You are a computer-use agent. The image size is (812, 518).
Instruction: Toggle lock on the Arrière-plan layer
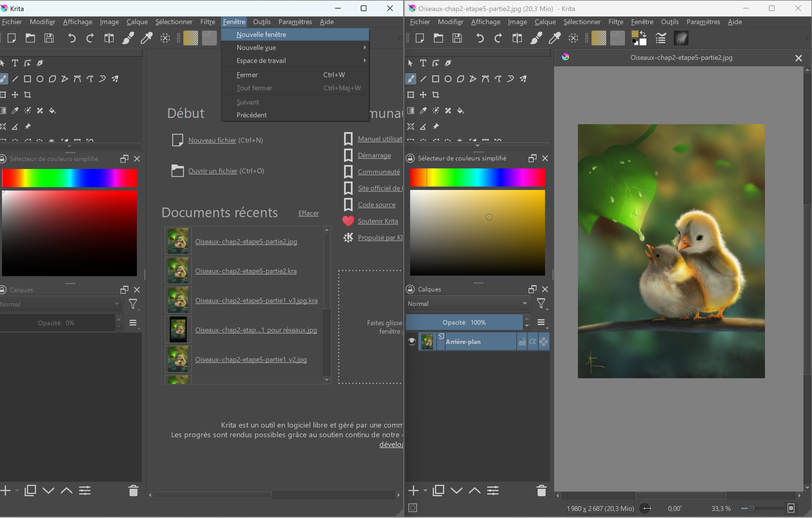pos(522,342)
